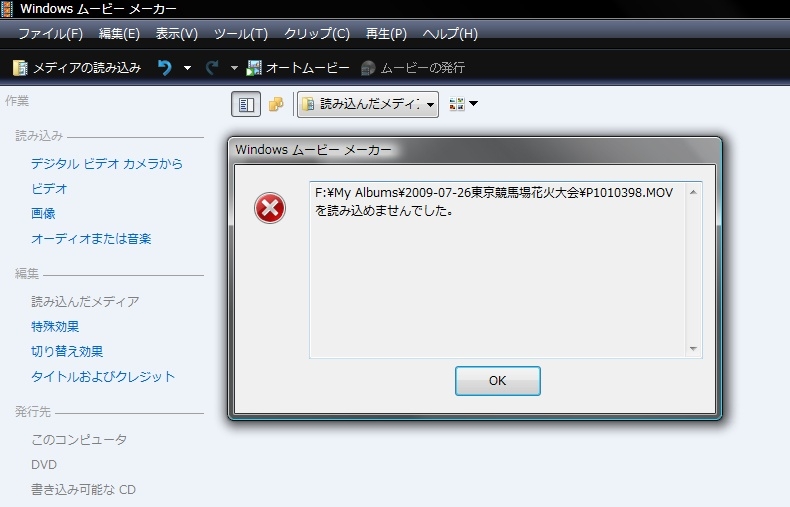Click the 作業 pane heading
The height and width of the screenshot is (507, 790).
click(17, 101)
